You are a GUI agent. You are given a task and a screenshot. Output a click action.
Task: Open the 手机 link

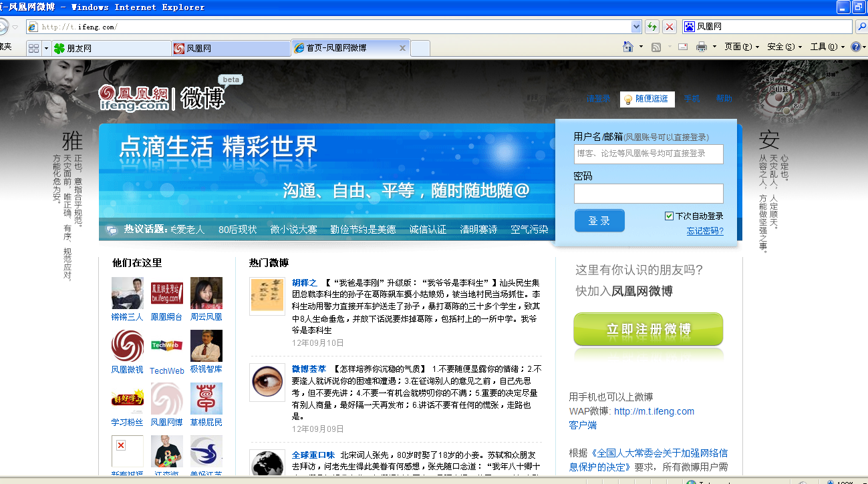pos(692,98)
